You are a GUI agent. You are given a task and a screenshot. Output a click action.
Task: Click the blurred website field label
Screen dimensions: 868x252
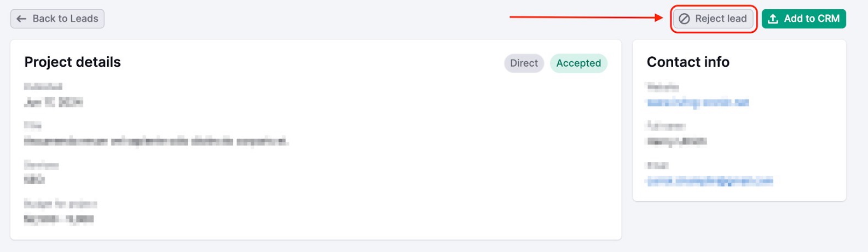[x=663, y=87]
